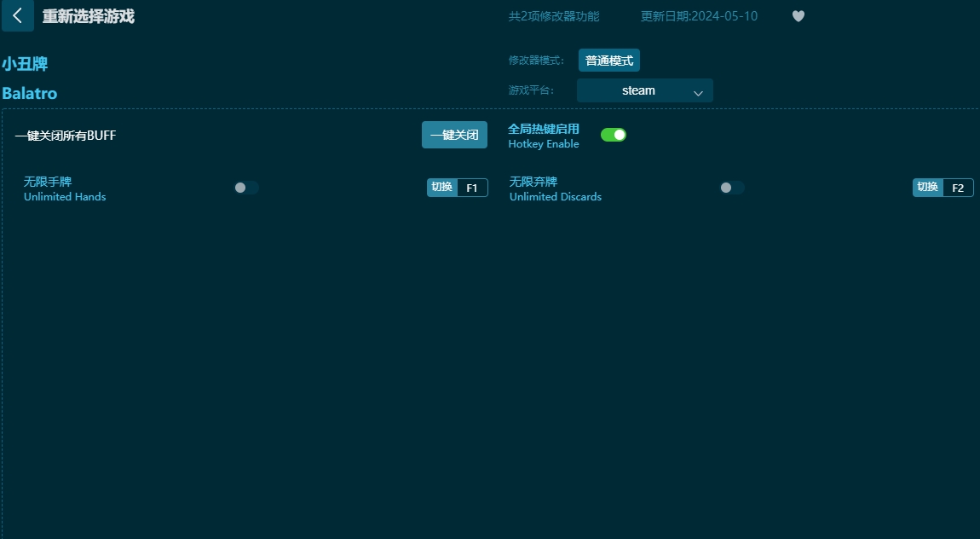Click 切换 button for F2 hotkey
980x539 pixels.
tap(927, 187)
